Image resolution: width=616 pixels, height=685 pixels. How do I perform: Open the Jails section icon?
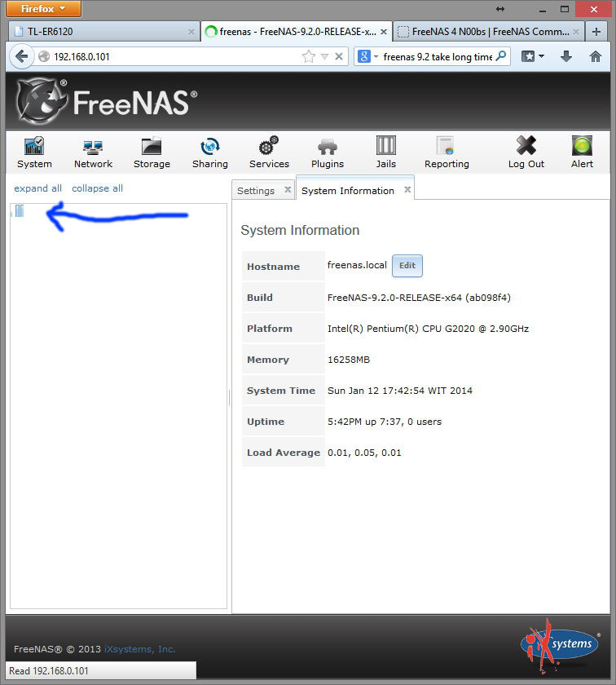click(386, 145)
